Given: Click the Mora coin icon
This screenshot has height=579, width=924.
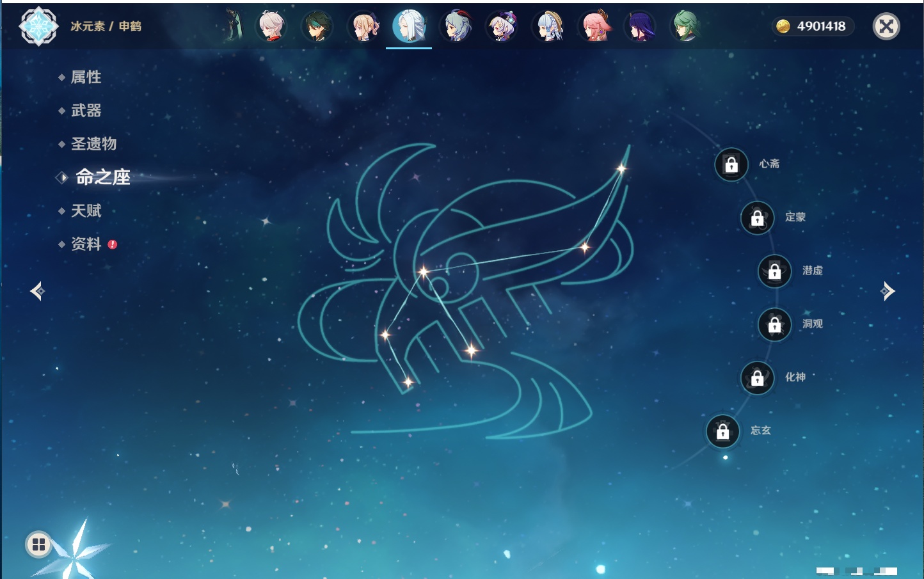Looking at the screenshot, I should click(x=783, y=26).
